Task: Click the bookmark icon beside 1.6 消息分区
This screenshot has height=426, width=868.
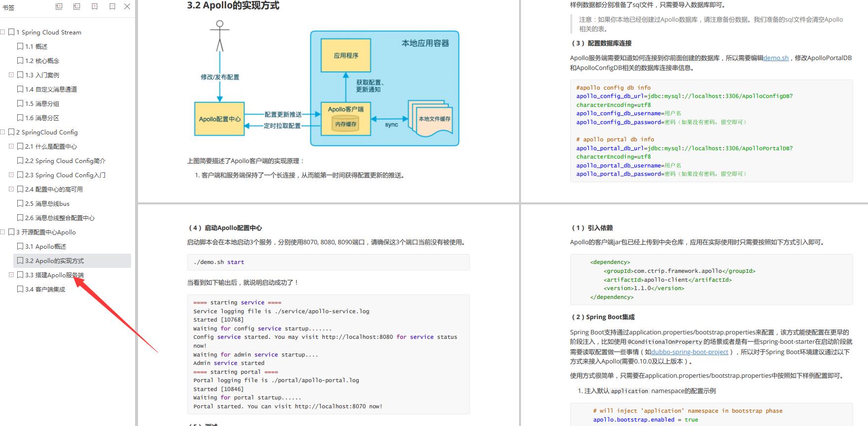Action: tap(20, 118)
